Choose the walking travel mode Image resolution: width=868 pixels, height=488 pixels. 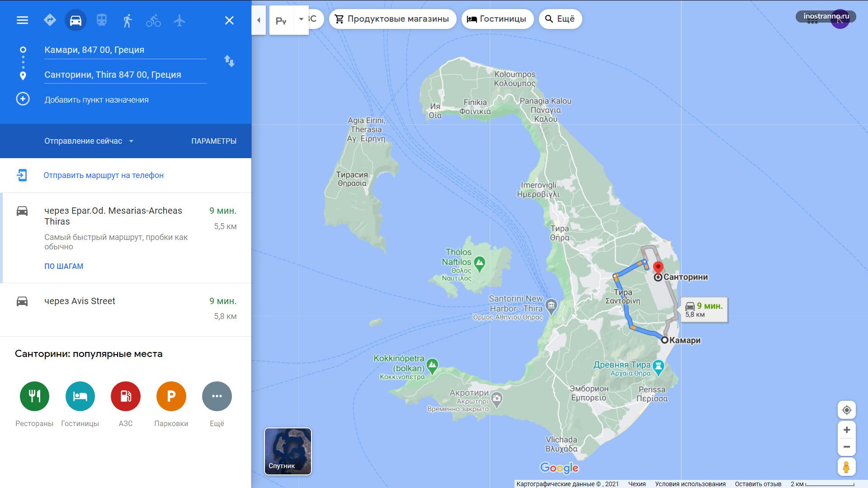click(127, 20)
